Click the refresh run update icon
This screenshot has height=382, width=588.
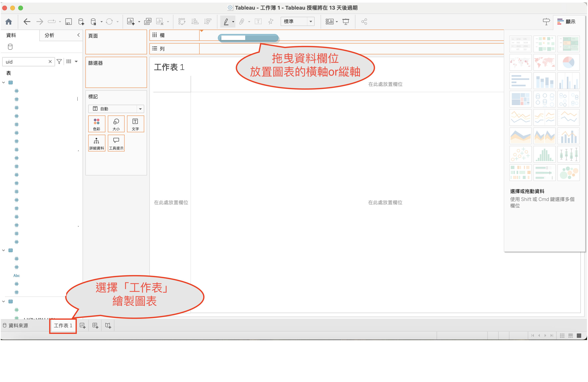(109, 22)
